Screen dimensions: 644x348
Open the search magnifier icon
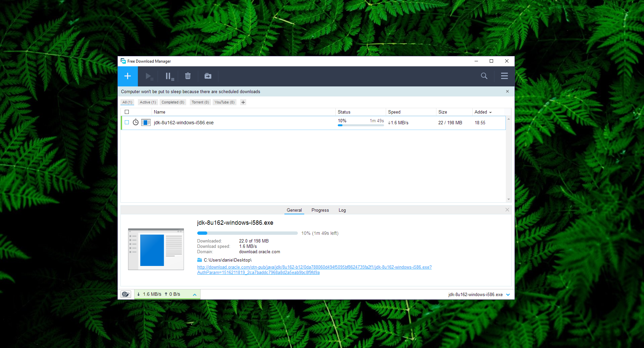click(x=484, y=76)
